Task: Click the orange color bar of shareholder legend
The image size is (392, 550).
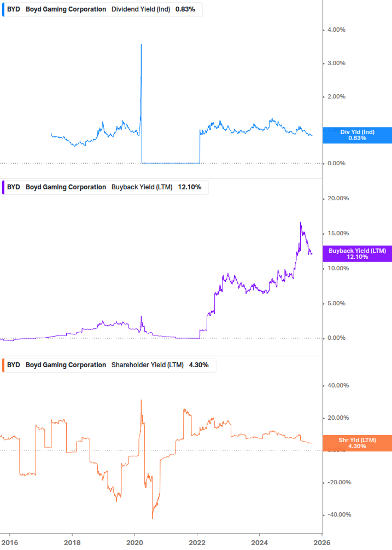Action: [3, 365]
